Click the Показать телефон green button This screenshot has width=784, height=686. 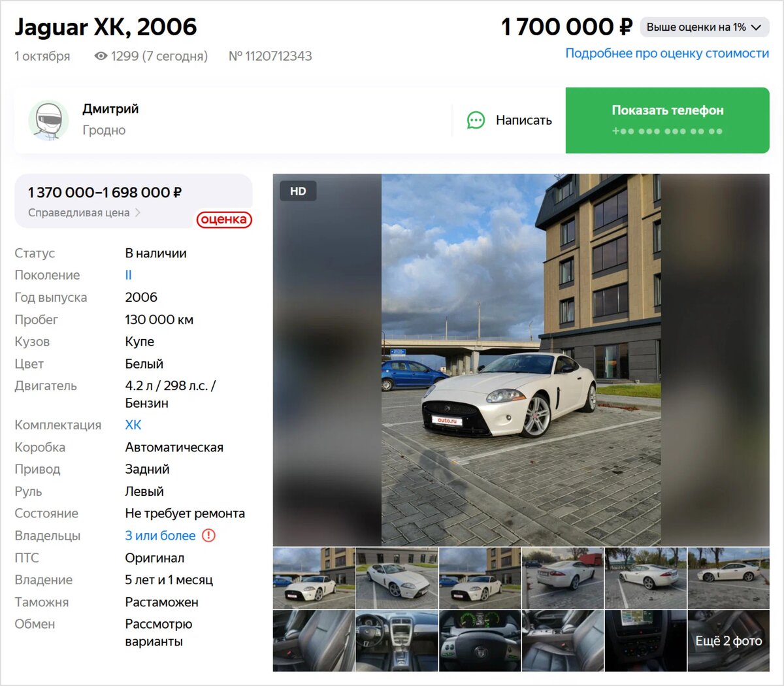(x=667, y=120)
